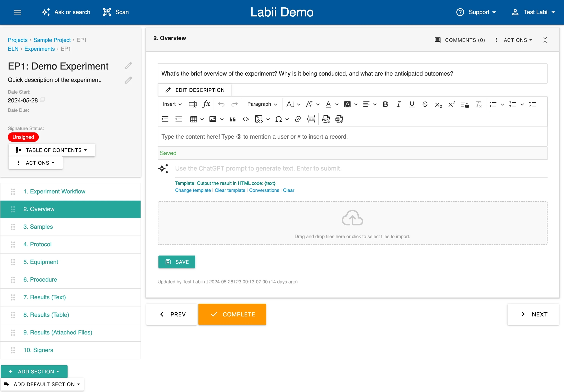Click the insert link icon
Image resolution: width=564 pixels, height=392 pixels.
(298, 119)
